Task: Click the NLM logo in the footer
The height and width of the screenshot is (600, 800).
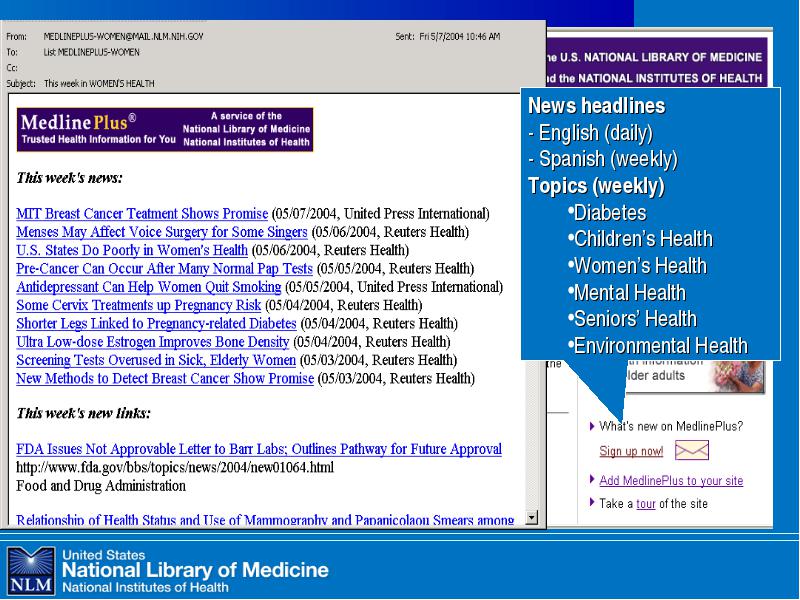Action: [x=31, y=571]
